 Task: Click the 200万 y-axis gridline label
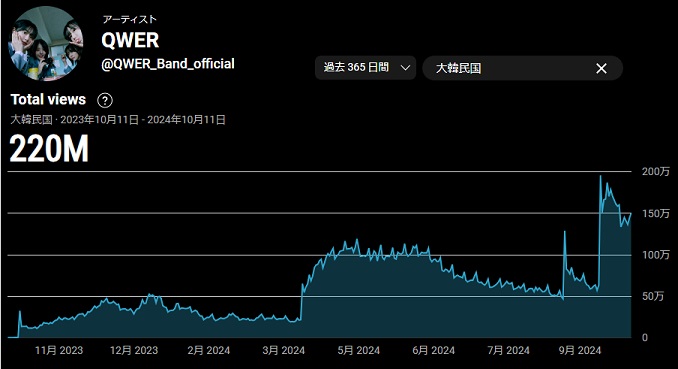point(656,172)
